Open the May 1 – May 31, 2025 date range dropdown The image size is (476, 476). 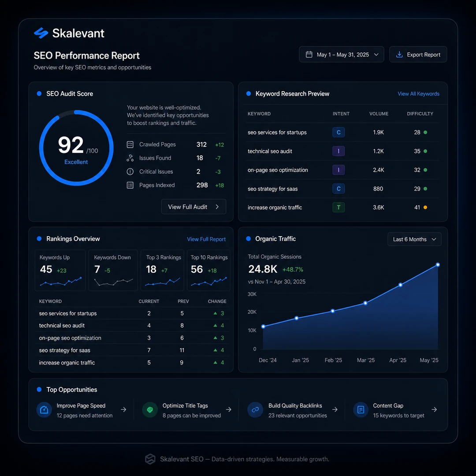coord(342,55)
